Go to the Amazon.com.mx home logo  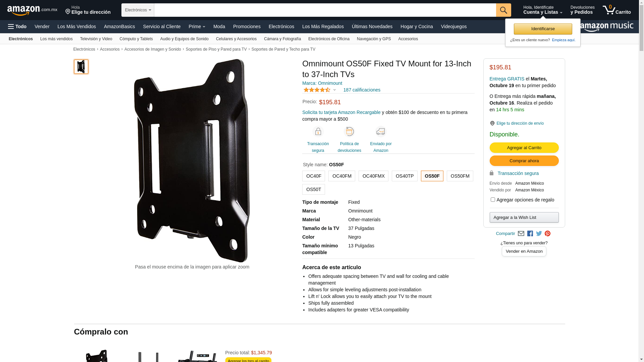[32, 10]
